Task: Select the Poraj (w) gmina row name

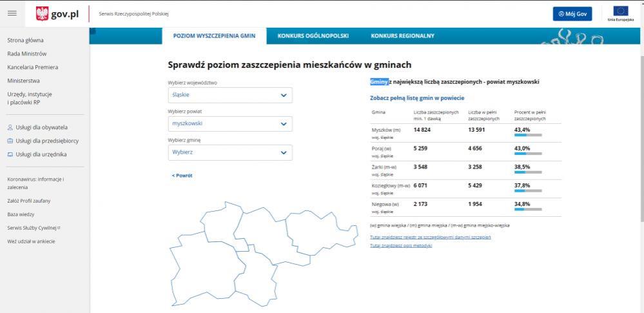Action: point(382,148)
